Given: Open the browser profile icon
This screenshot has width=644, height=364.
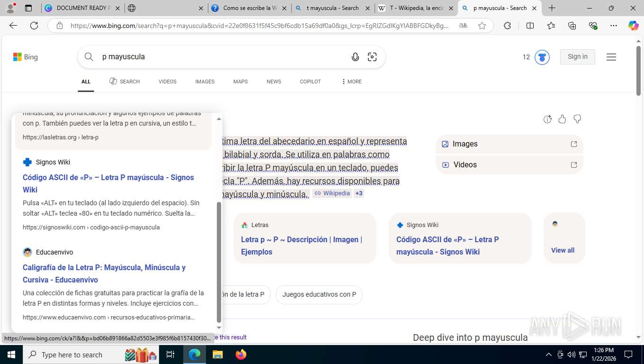Looking at the screenshot, I should coord(10,8).
